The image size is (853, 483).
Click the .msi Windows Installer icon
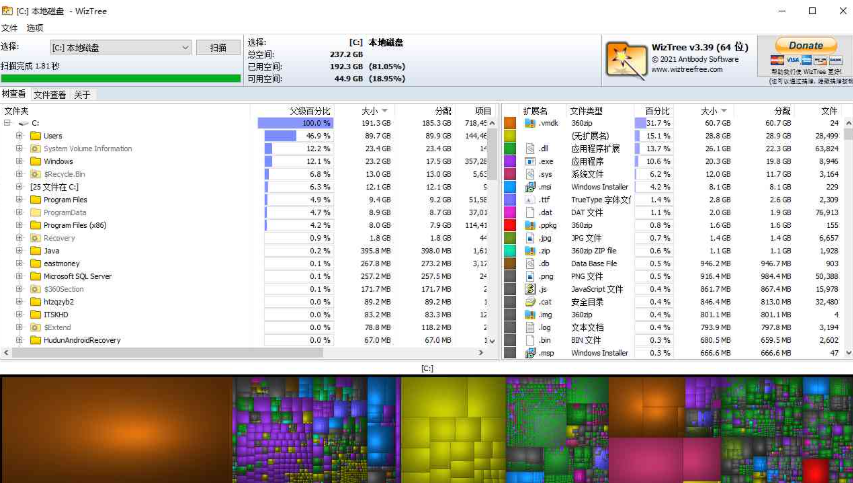530,187
